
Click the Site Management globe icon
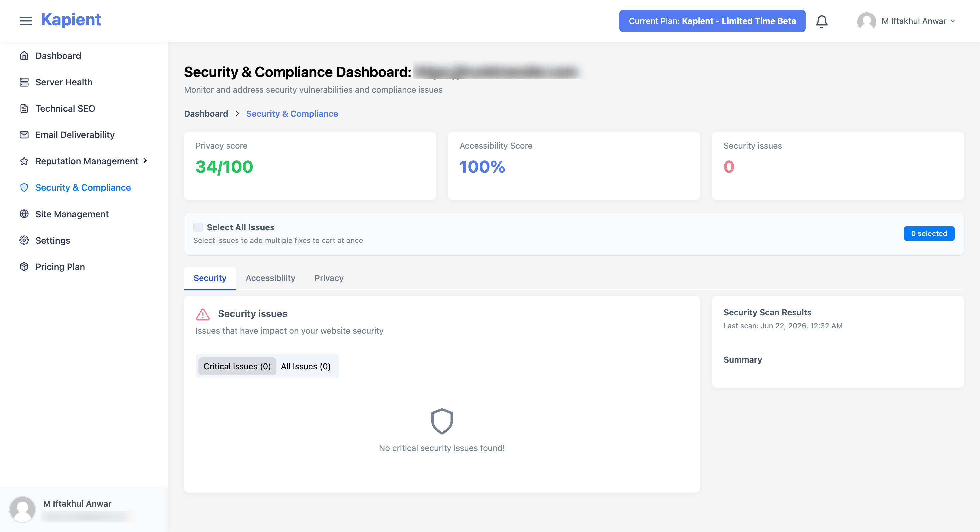click(x=24, y=214)
